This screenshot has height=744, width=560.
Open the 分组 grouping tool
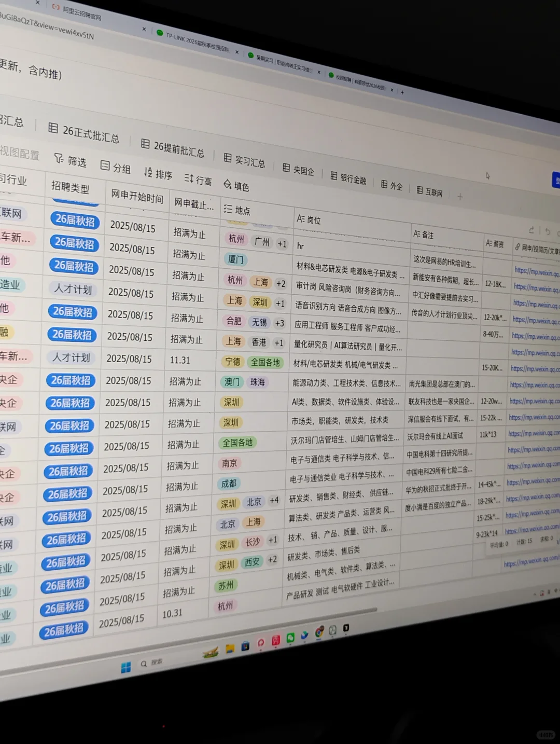click(x=115, y=167)
